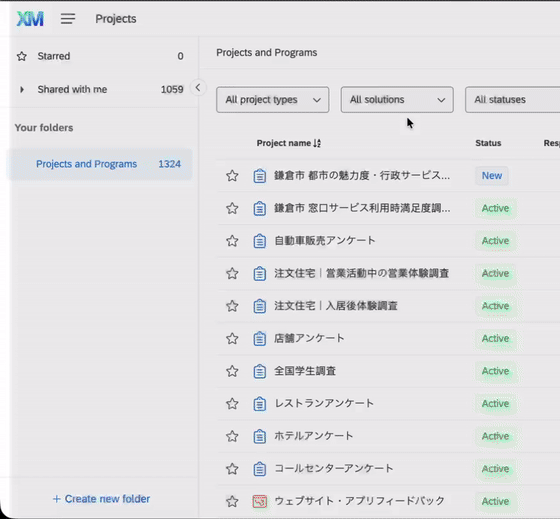Star the 鎌倉市 窓口サービス利用時満足度 project
Viewport: 560px width, 519px height.
click(232, 208)
